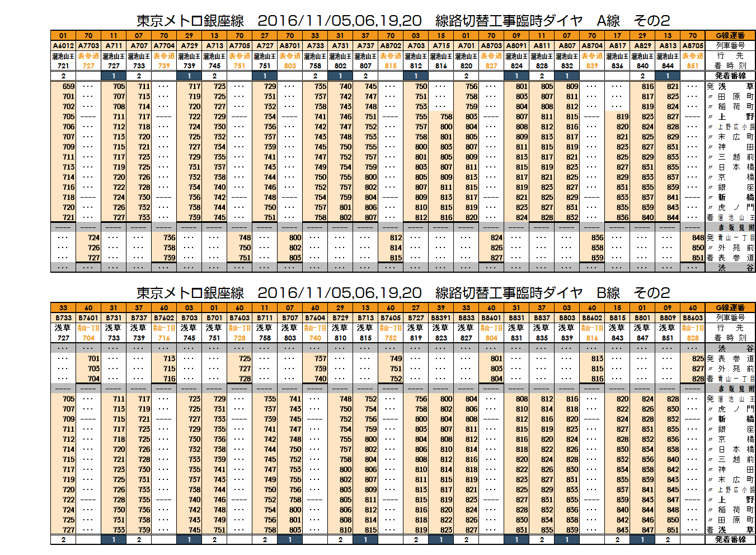The width and height of the screenshot is (756, 555).
Task: Select train number A737
Action: (x=365, y=46)
